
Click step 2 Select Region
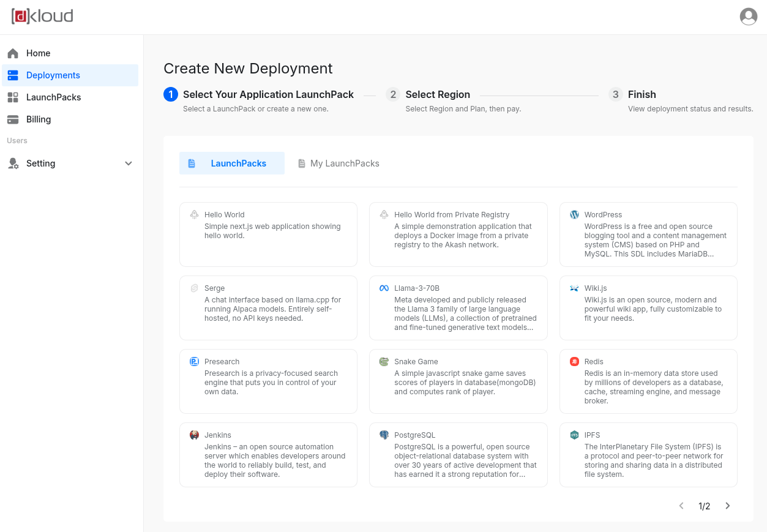pyautogui.click(x=437, y=94)
